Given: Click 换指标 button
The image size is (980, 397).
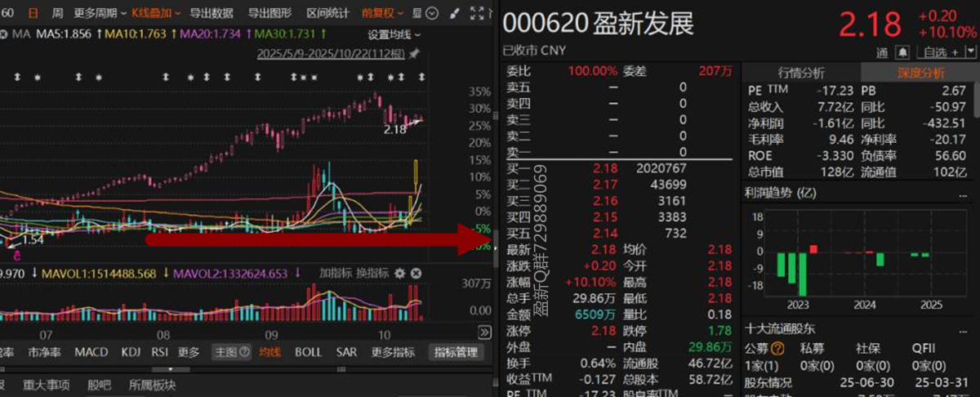Looking at the screenshot, I should pos(372,273).
